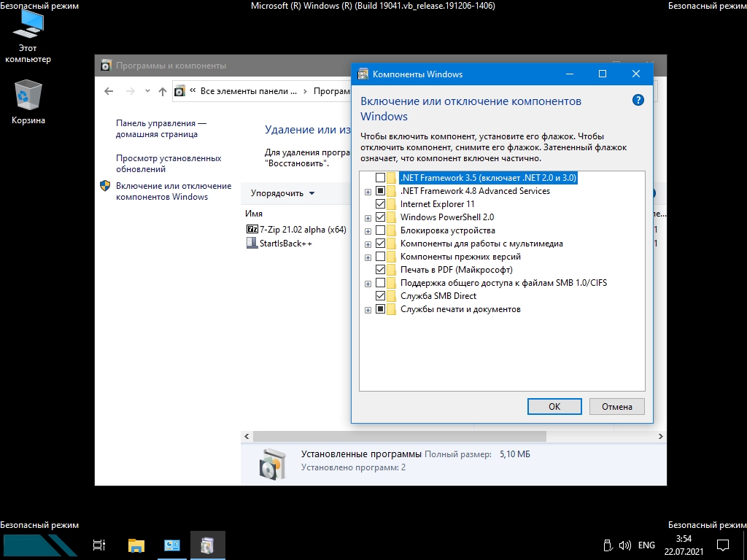Open the view installed updates link
The image size is (747, 560).
coord(168,163)
